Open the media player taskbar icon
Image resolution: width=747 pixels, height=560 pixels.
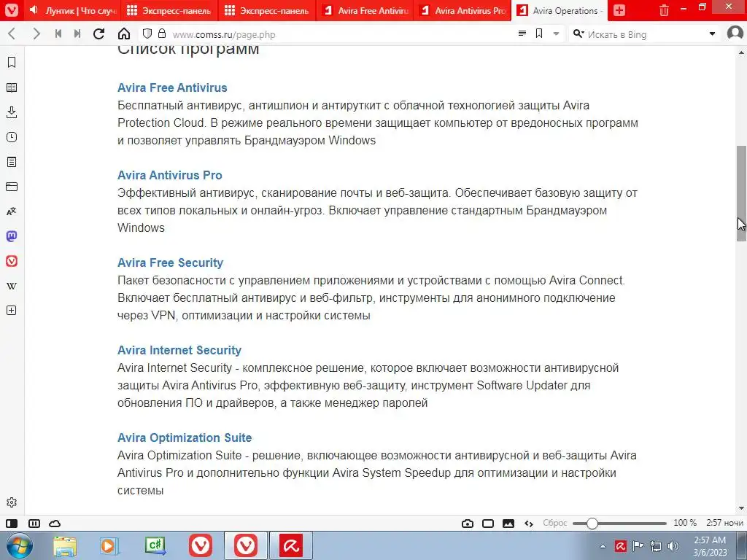pos(109,545)
